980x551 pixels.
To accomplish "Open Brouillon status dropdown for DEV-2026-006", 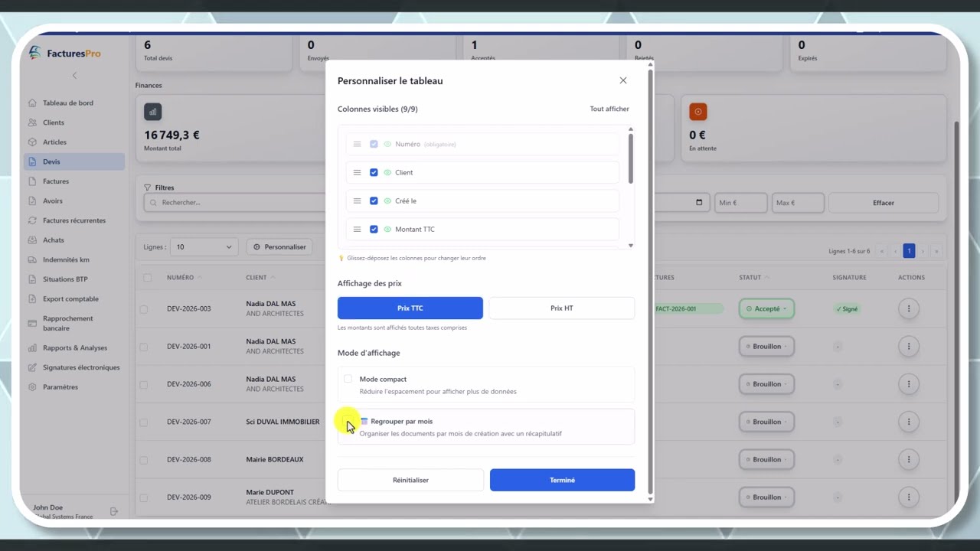I will [x=766, y=384].
